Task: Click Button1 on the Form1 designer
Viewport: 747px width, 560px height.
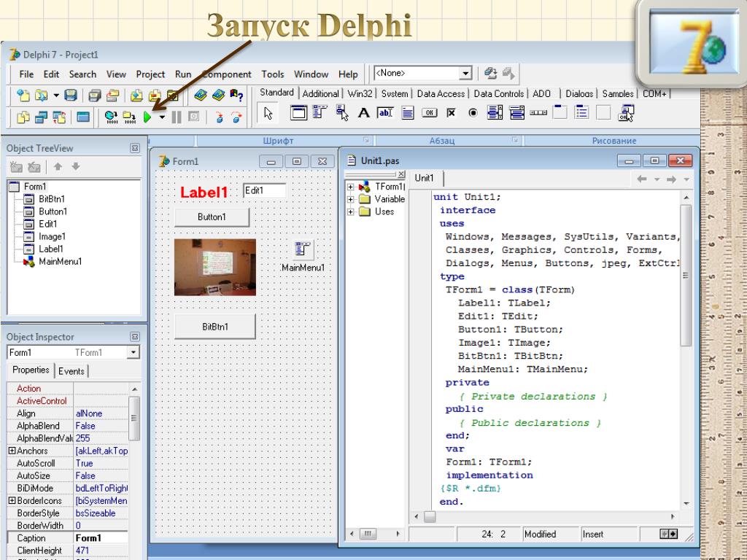Action: 212,217
